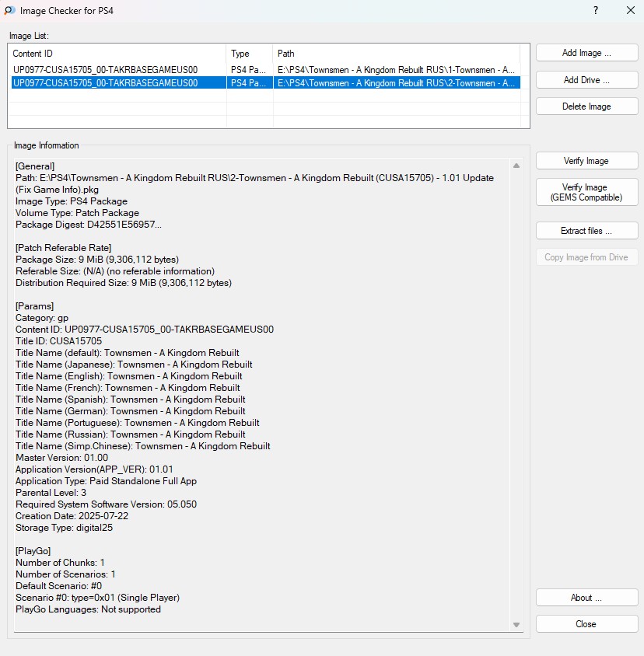Click the Number of Chunks: 1 line
644x656 pixels.
point(61,563)
